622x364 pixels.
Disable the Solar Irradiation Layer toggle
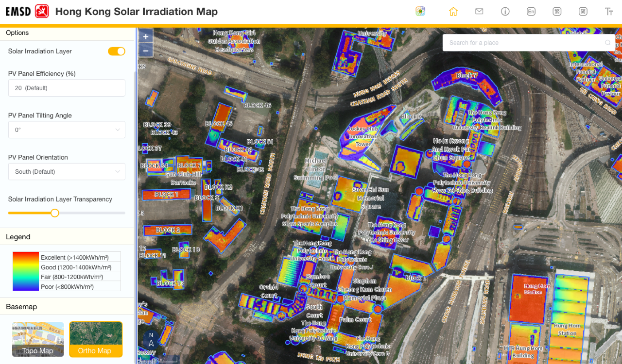pyautogui.click(x=117, y=51)
